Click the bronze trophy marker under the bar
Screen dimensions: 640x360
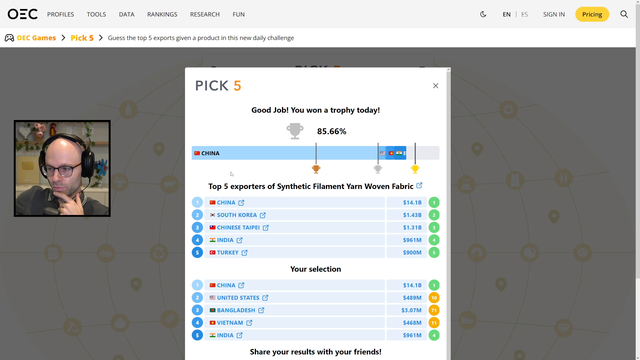coord(316,169)
